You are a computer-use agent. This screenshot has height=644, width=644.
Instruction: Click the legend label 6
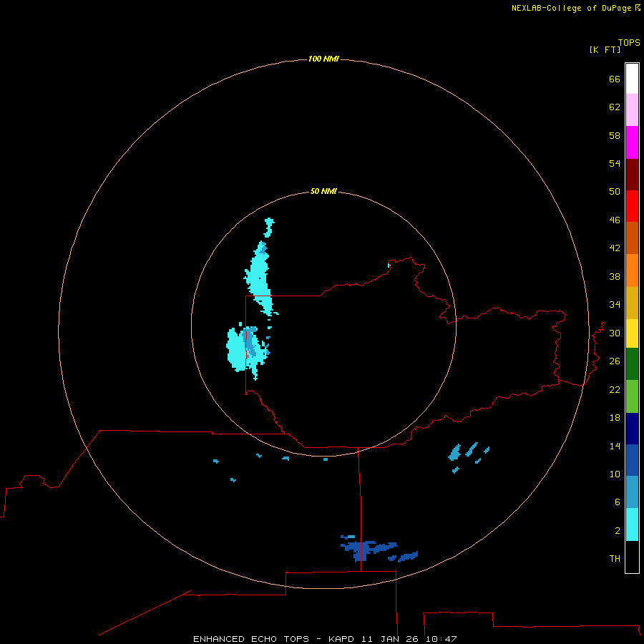click(x=618, y=502)
